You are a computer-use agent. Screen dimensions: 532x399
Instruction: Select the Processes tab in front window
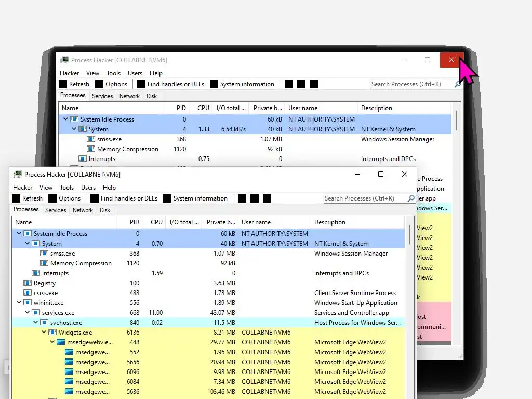[x=26, y=210]
